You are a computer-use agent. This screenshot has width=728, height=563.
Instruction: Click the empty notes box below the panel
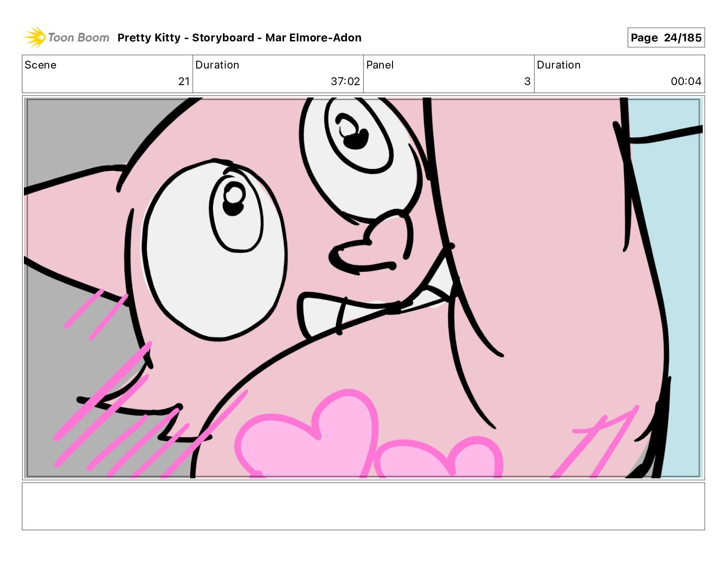pos(364,506)
